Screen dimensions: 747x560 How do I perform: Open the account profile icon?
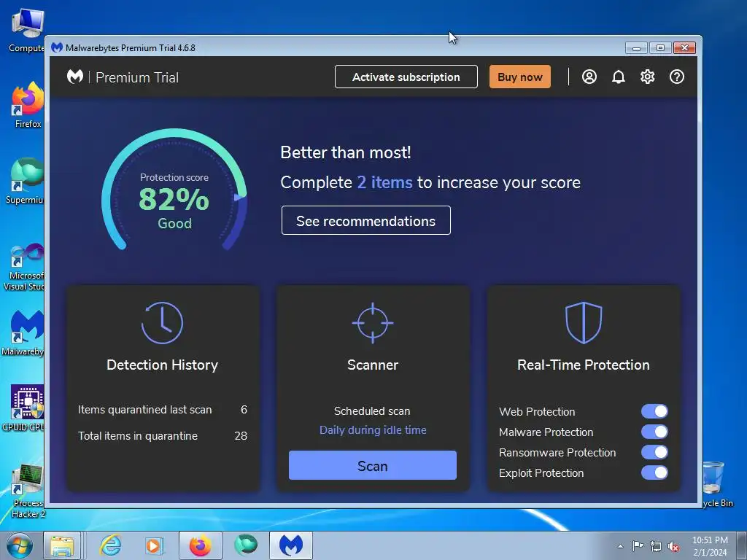[589, 77]
